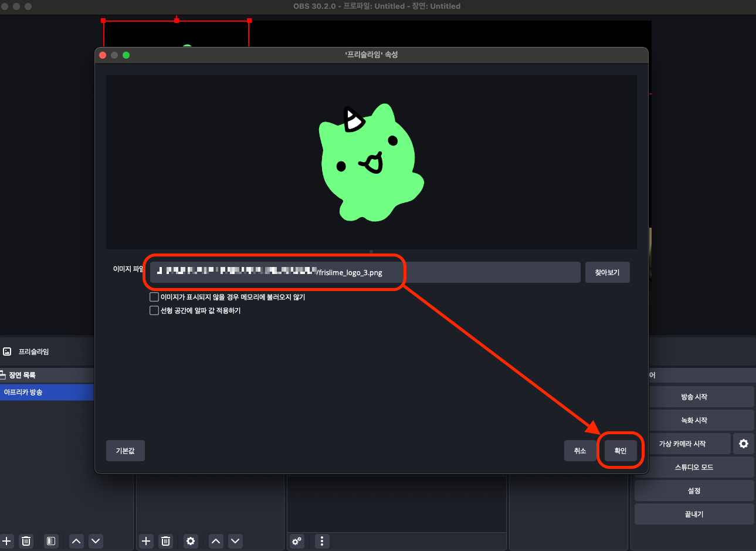Close the '프리슬라임' 속성 dialog with red button
The height and width of the screenshot is (551, 756).
tap(103, 55)
